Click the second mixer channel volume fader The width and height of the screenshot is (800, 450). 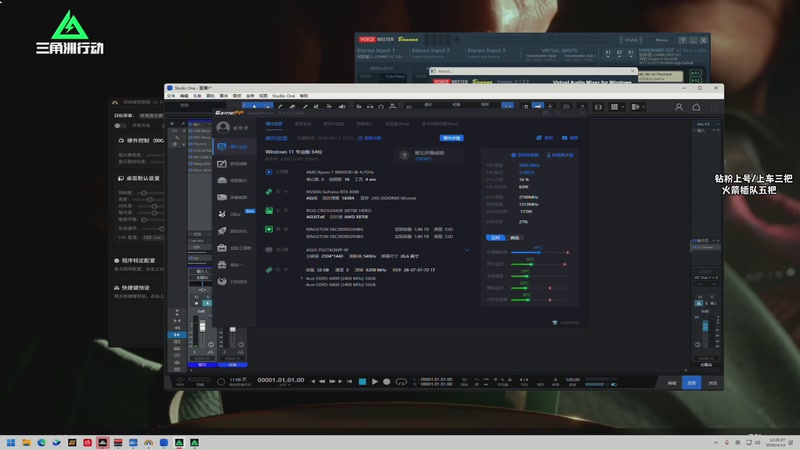pos(232,330)
